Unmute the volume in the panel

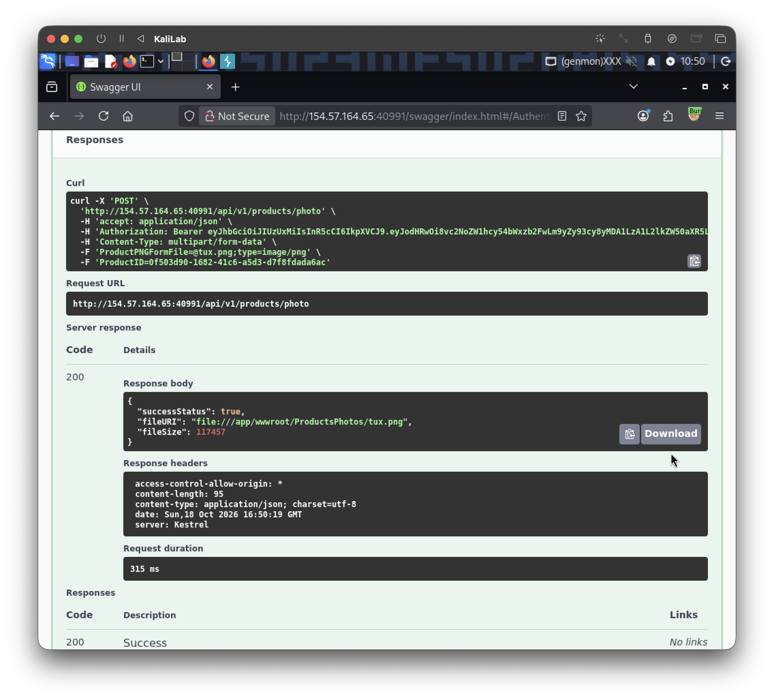pos(631,61)
